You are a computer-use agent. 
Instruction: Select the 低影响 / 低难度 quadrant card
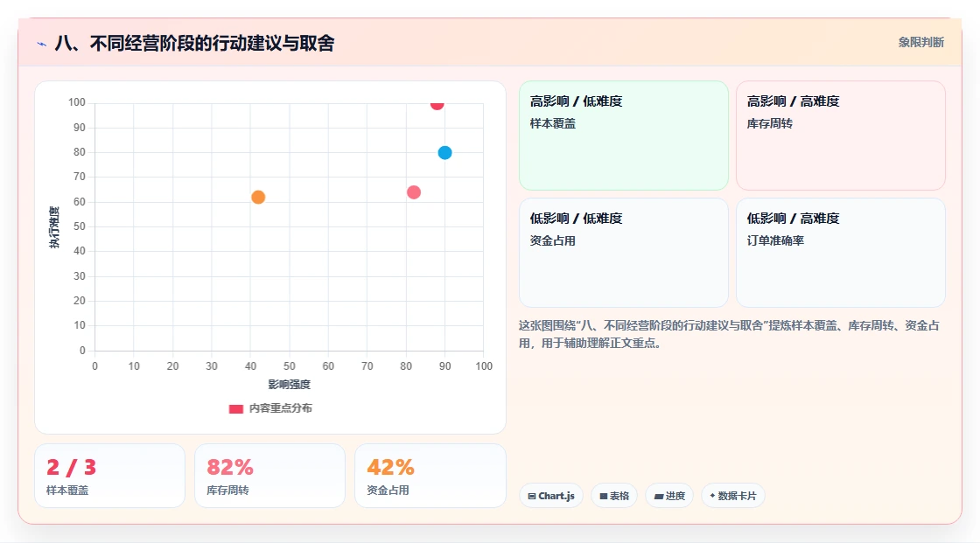(x=624, y=253)
